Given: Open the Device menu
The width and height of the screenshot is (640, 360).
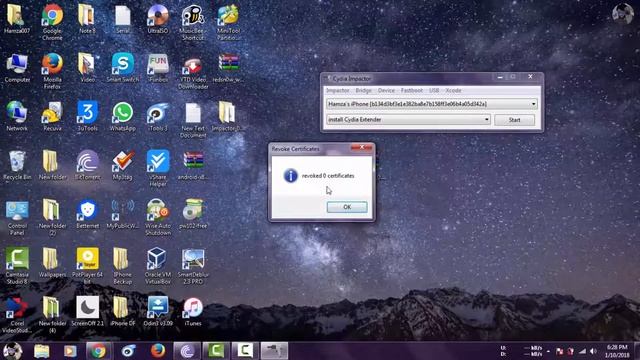Looking at the screenshot, I should pos(386,90).
